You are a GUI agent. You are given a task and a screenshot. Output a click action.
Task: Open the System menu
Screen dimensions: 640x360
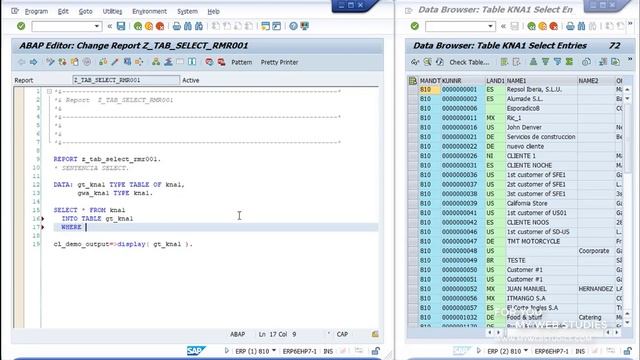tap(187, 11)
